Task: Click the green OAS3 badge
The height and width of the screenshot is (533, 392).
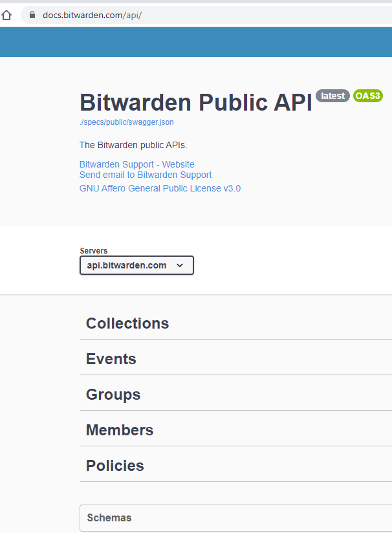Action: (x=368, y=96)
